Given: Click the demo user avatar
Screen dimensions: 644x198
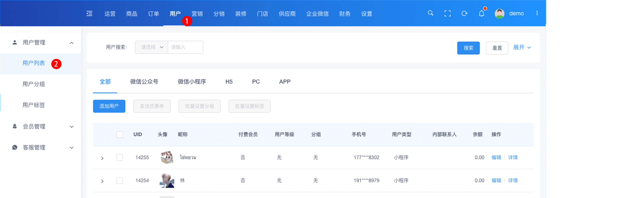Looking at the screenshot, I should coord(499,13).
